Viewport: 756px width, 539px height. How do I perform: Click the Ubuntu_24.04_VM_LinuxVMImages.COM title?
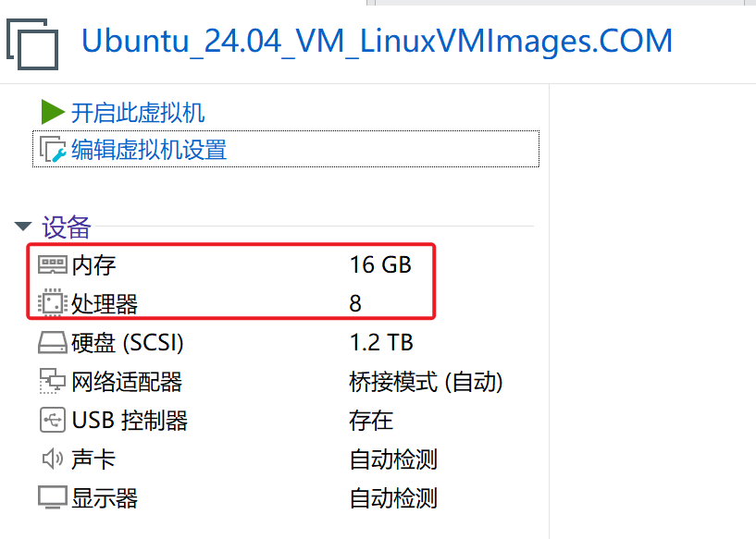[377, 42]
